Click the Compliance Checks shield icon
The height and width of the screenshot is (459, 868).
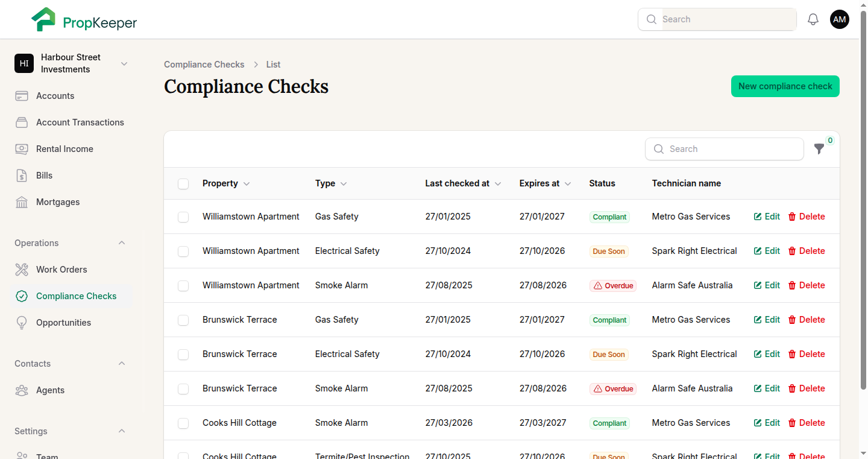[22, 296]
